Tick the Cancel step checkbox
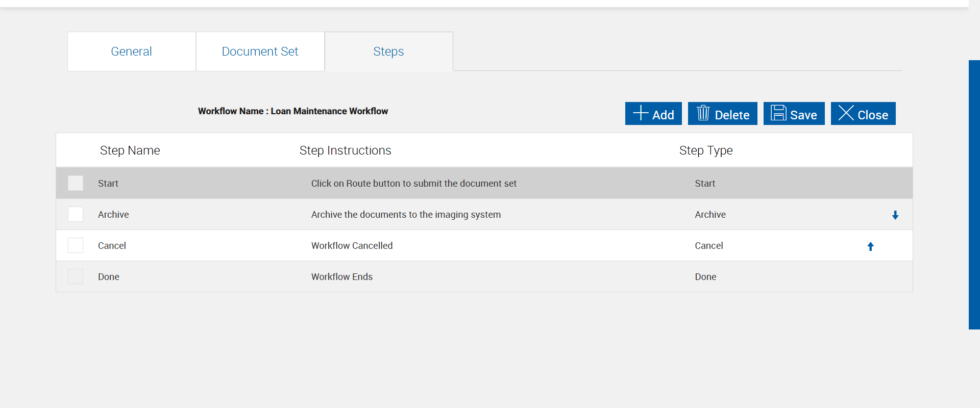The width and height of the screenshot is (980, 408). [x=76, y=245]
